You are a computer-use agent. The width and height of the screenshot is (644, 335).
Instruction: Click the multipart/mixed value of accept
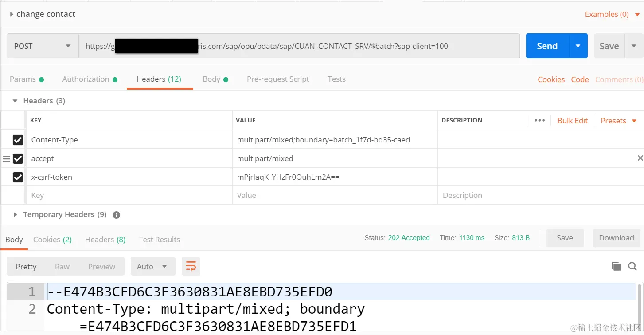pyautogui.click(x=335, y=158)
